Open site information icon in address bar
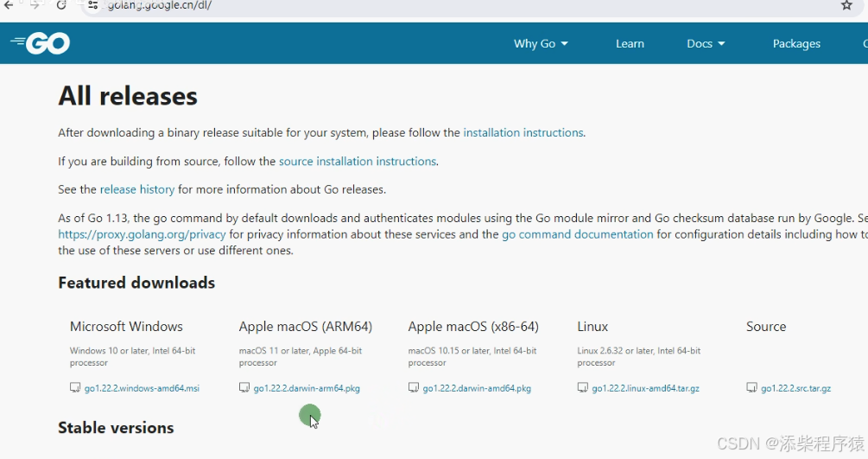This screenshot has height=459, width=868. (x=92, y=5)
